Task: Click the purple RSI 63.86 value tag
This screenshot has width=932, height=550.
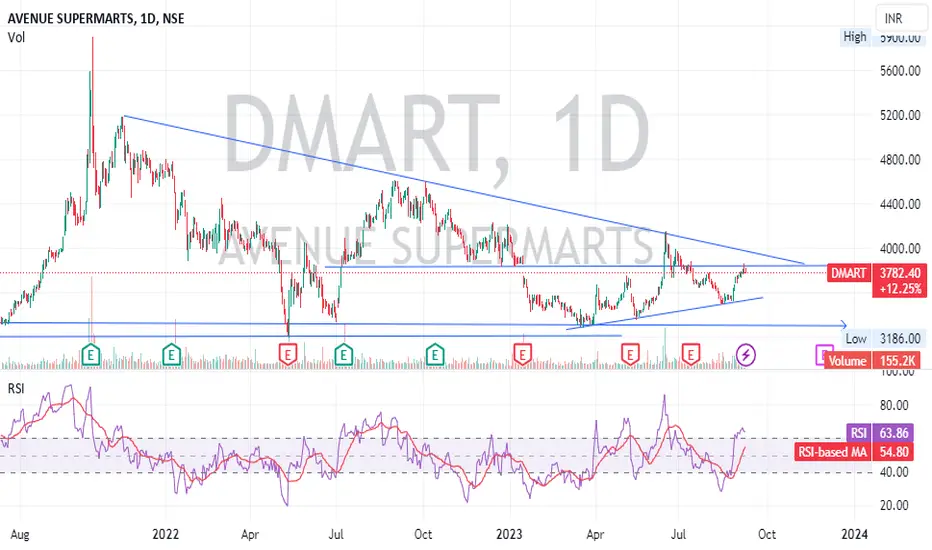Action: (x=879, y=433)
